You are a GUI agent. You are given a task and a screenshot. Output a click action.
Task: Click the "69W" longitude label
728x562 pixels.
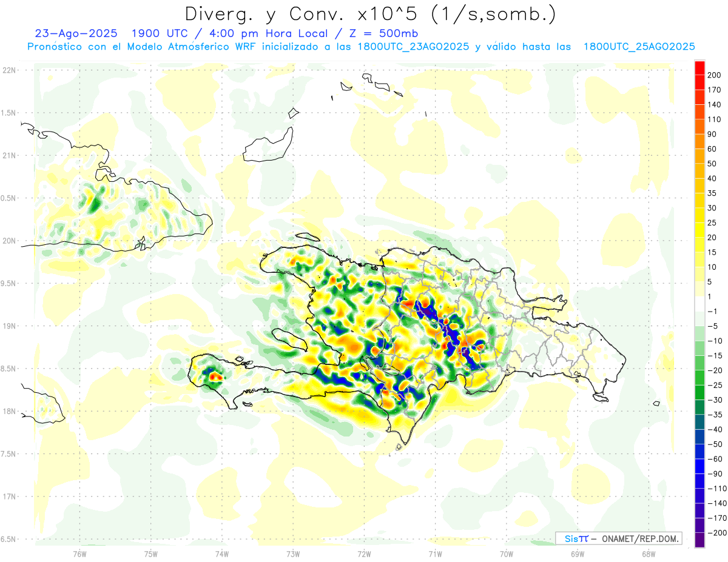tap(578, 554)
